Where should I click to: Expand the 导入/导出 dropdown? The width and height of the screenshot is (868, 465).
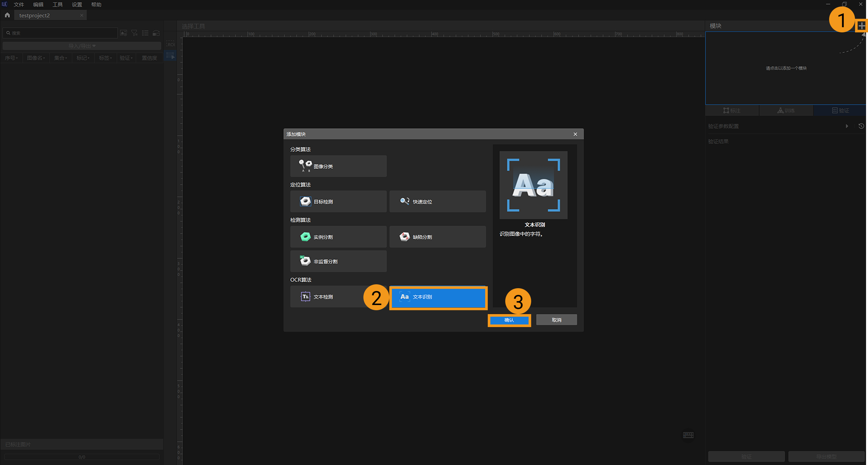[82, 46]
